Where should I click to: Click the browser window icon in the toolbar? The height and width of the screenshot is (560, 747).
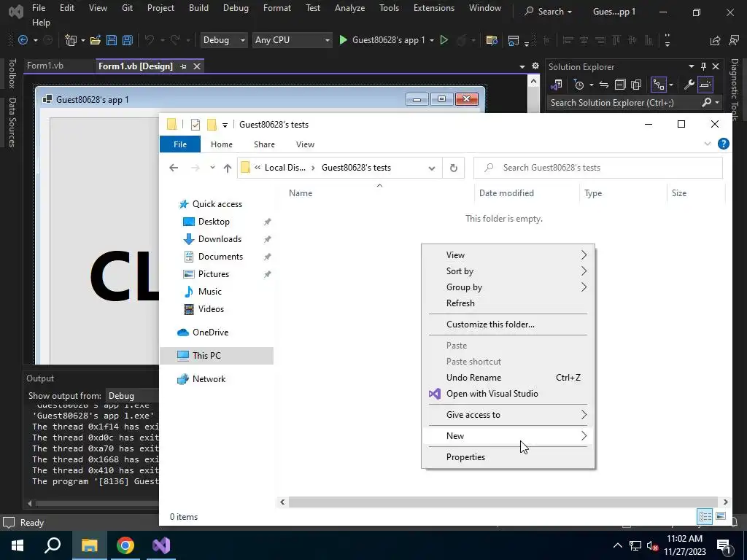(513, 40)
